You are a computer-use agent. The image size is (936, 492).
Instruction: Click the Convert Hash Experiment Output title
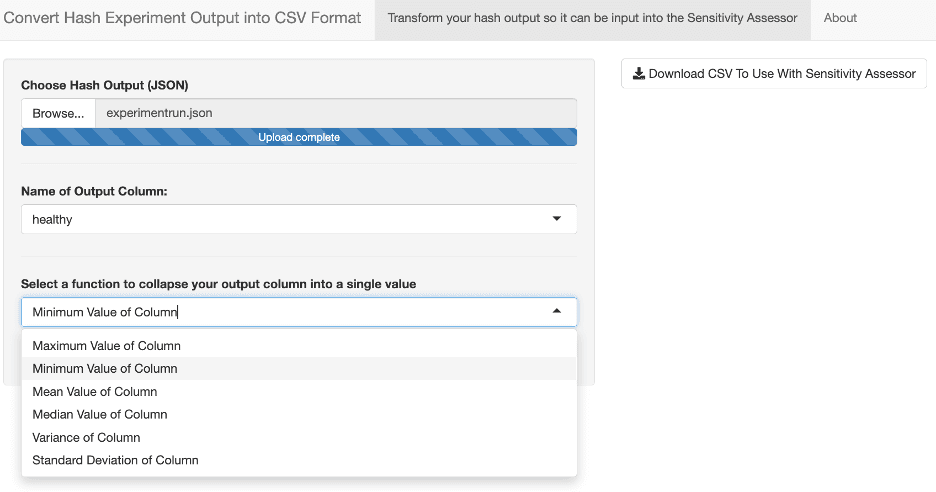coord(183,18)
